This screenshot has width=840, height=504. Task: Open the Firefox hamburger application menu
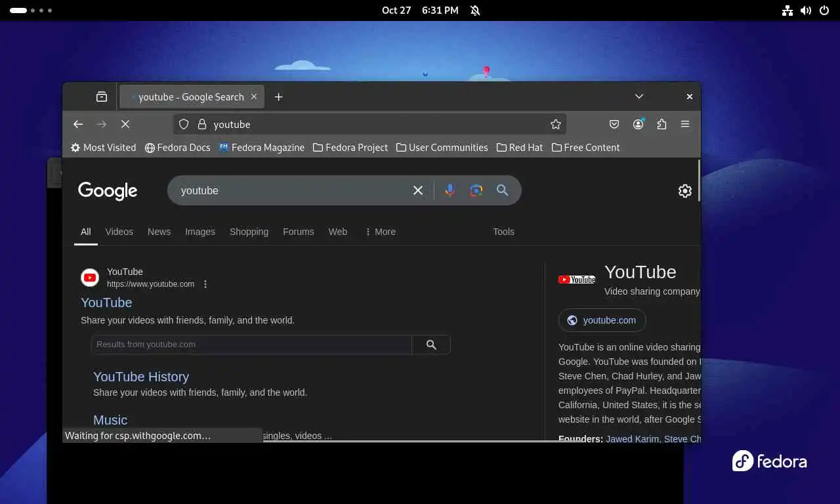[685, 124]
